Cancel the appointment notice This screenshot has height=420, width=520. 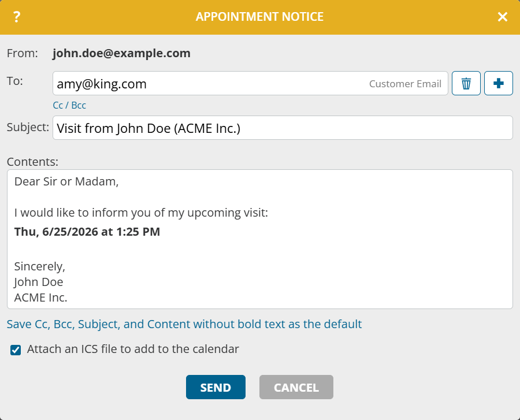coord(296,387)
